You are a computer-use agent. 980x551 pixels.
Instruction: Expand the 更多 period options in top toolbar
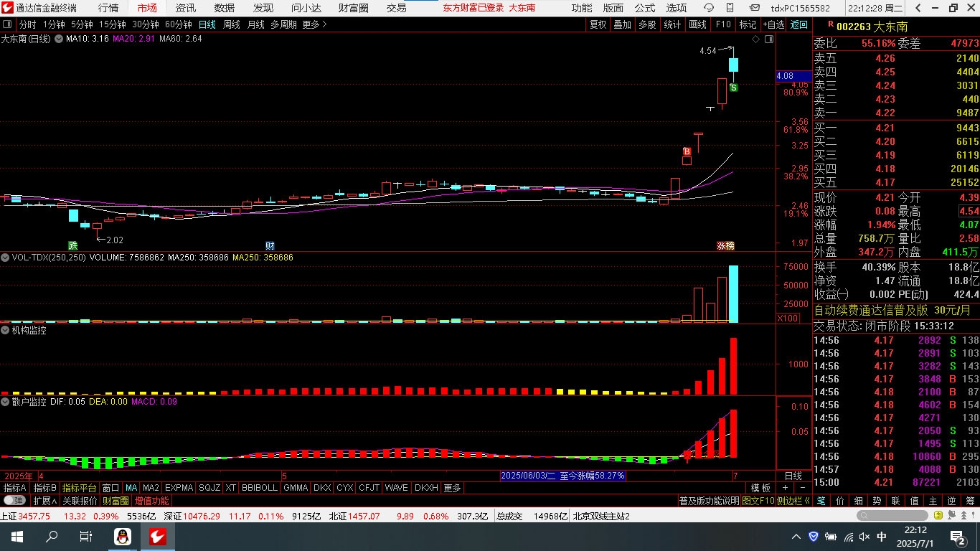click(x=314, y=24)
